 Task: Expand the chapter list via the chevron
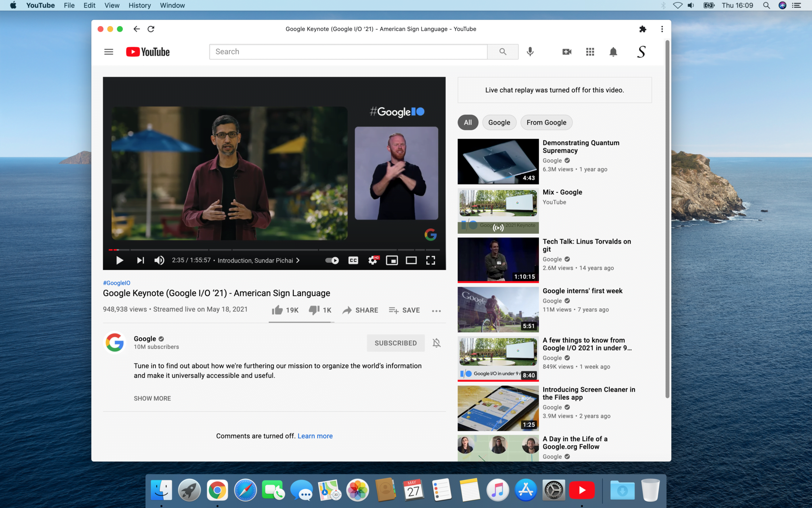(x=298, y=260)
